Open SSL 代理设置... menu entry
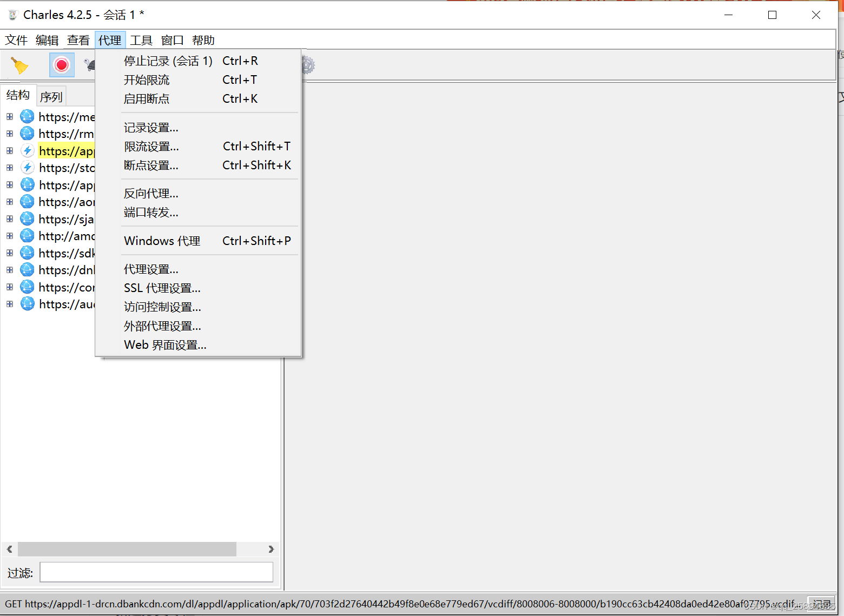The width and height of the screenshot is (844, 616). [198, 288]
